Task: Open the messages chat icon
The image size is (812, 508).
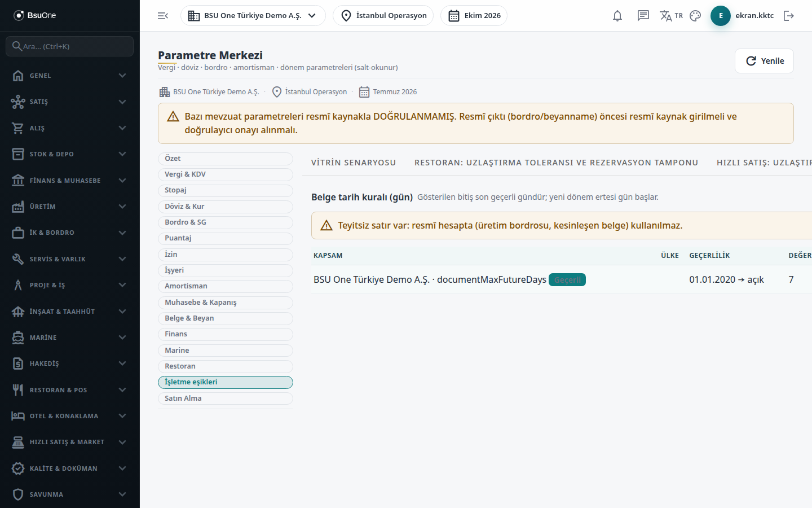Action: 643,16
